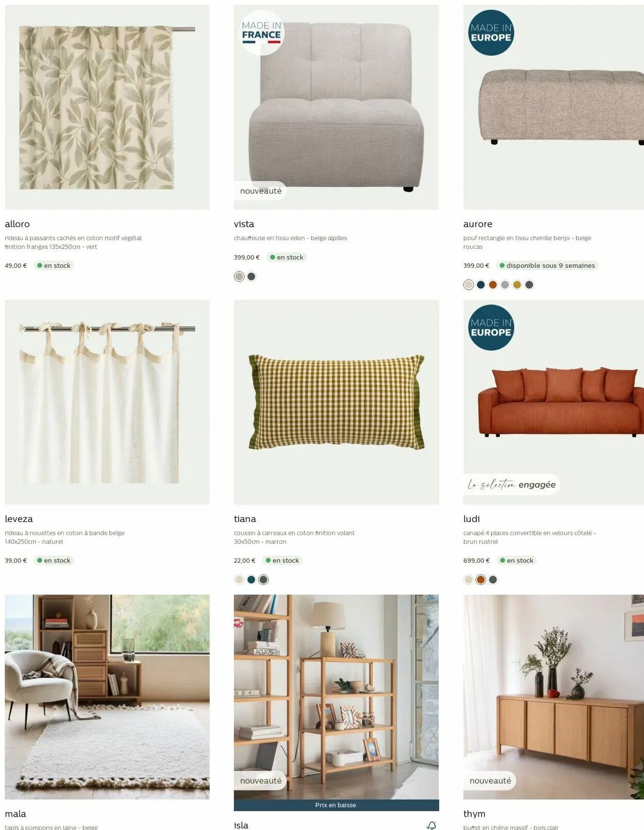Click the tiana checkered cushion image
Screen dimensions: 644x830
pyautogui.click(x=336, y=402)
